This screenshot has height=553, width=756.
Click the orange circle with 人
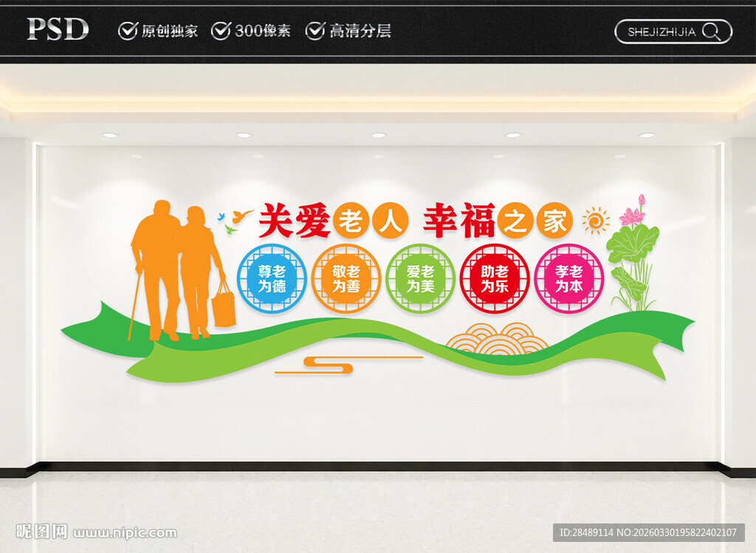pyautogui.click(x=390, y=221)
